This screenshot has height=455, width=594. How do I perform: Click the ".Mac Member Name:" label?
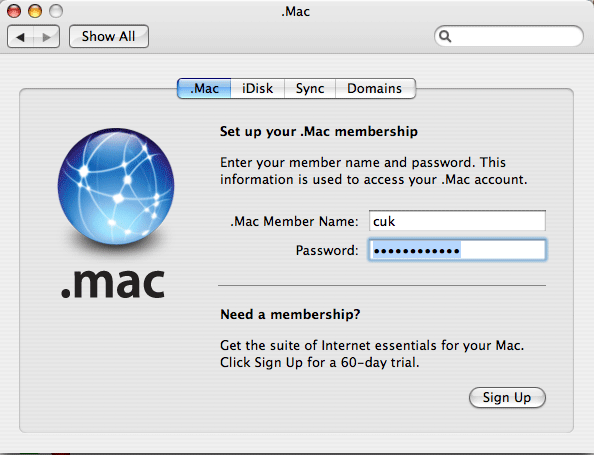pyautogui.click(x=294, y=221)
